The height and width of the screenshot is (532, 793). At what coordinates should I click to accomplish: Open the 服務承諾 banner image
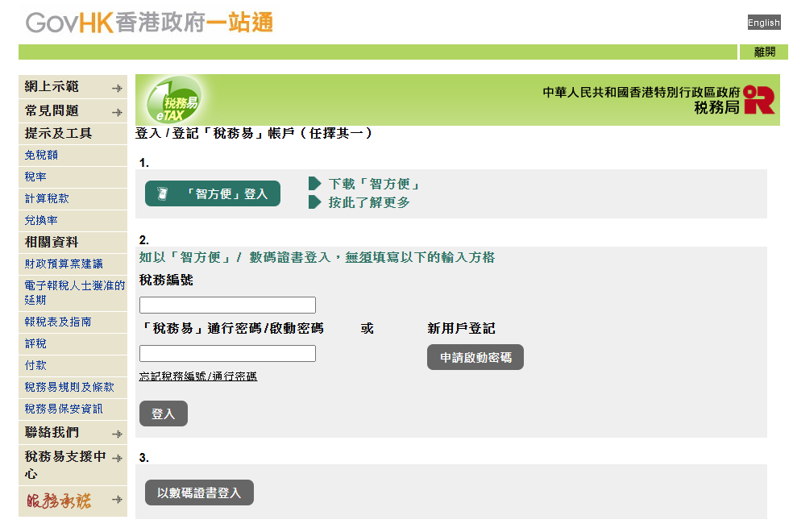pyautogui.click(x=58, y=501)
